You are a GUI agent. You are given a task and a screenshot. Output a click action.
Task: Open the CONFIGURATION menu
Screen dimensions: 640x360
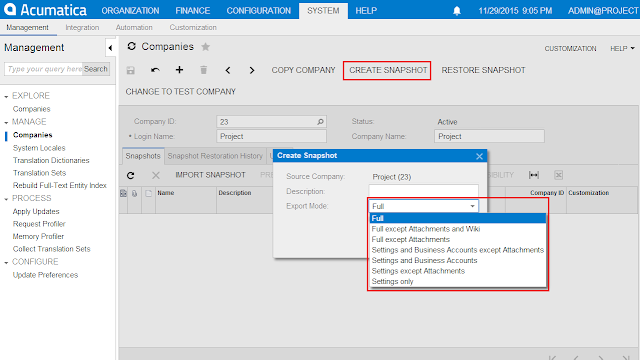(259, 11)
